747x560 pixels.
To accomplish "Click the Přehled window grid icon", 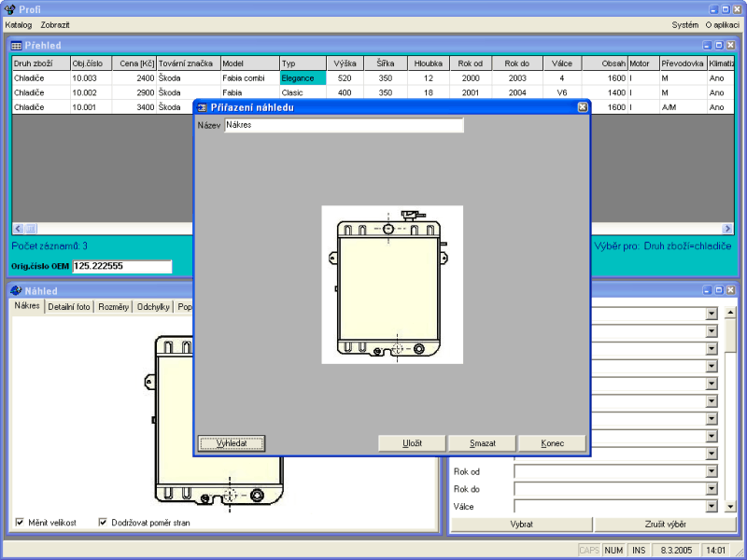I will tap(17, 45).
